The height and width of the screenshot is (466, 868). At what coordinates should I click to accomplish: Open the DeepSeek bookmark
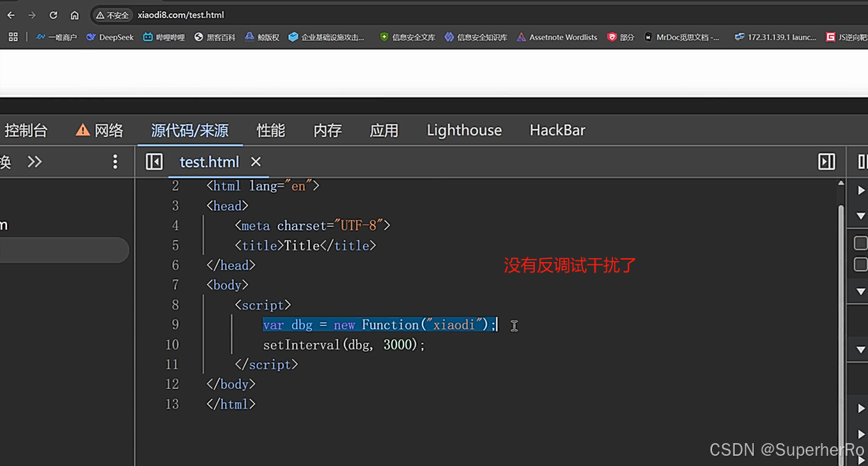pyautogui.click(x=109, y=37)
